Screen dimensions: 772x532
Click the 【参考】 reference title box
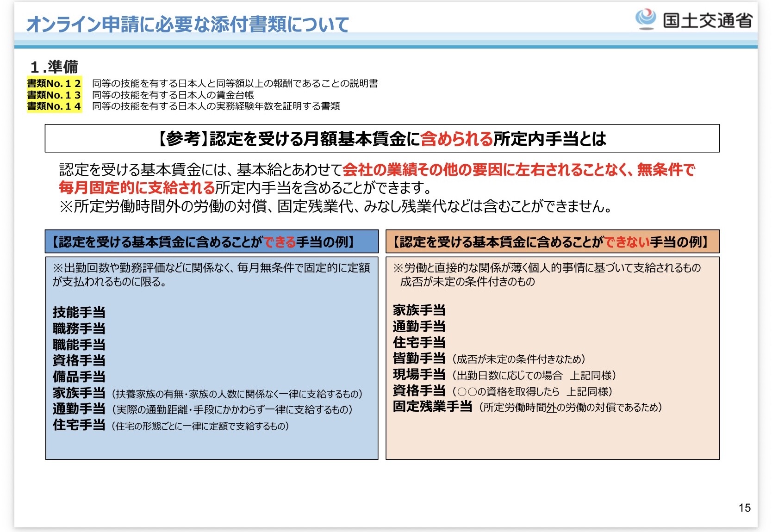tap(382, 138)
